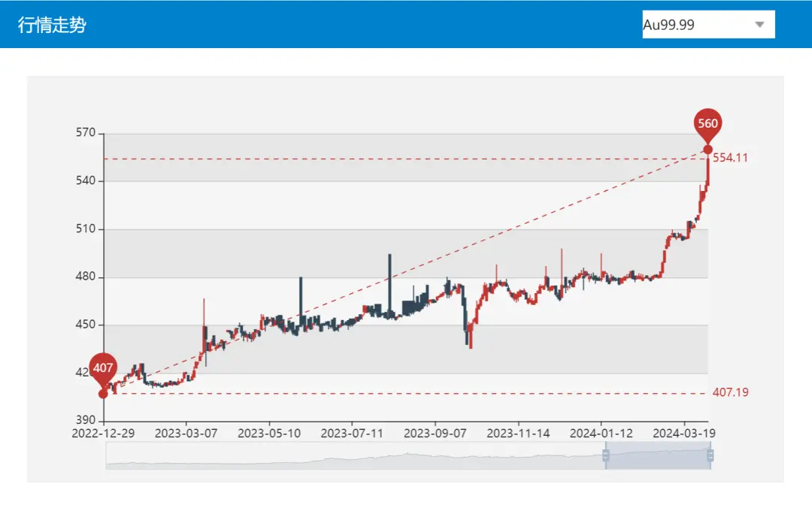Click the 2024-03-19 date axis label
Image resolution: width=812 pixels, height=511 pixels.
pos(684,434)
